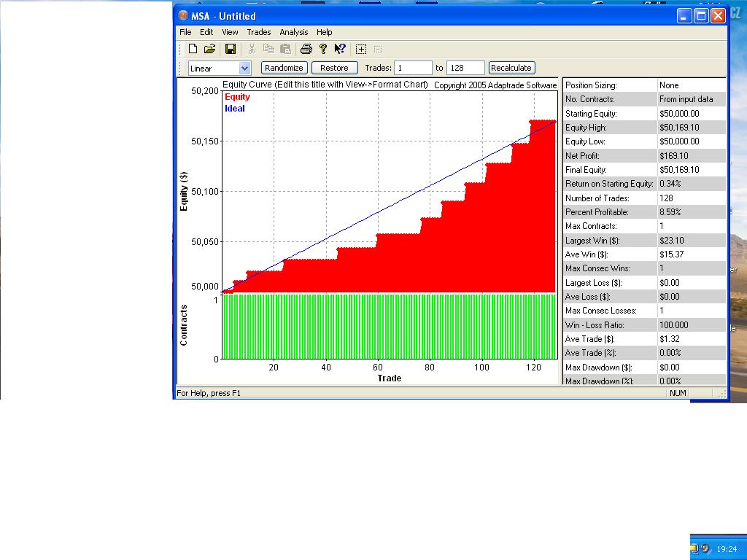
Task: Click the starting trade number field
Action: tap(414, 68)
